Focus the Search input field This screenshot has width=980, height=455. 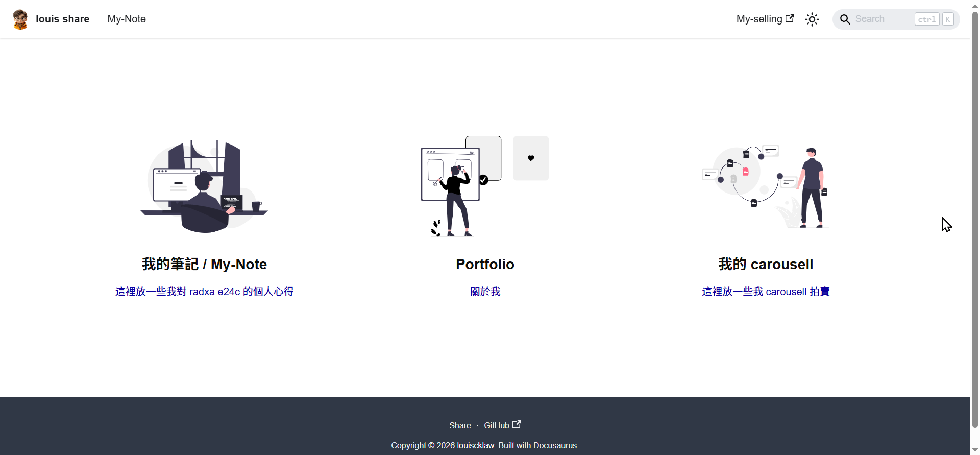883,19
